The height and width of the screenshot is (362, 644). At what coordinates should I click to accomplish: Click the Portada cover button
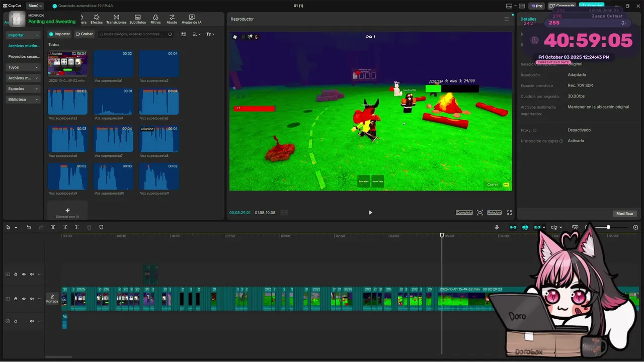tap(52, 299)
